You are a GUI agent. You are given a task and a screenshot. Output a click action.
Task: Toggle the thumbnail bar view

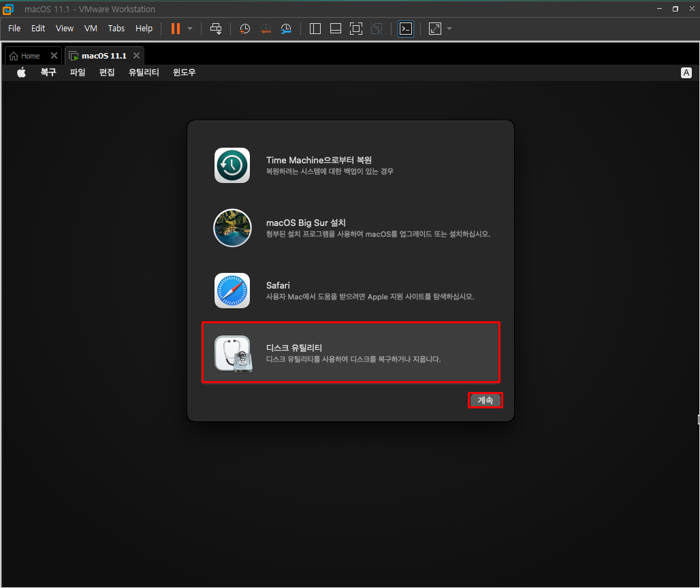(335, 29)
